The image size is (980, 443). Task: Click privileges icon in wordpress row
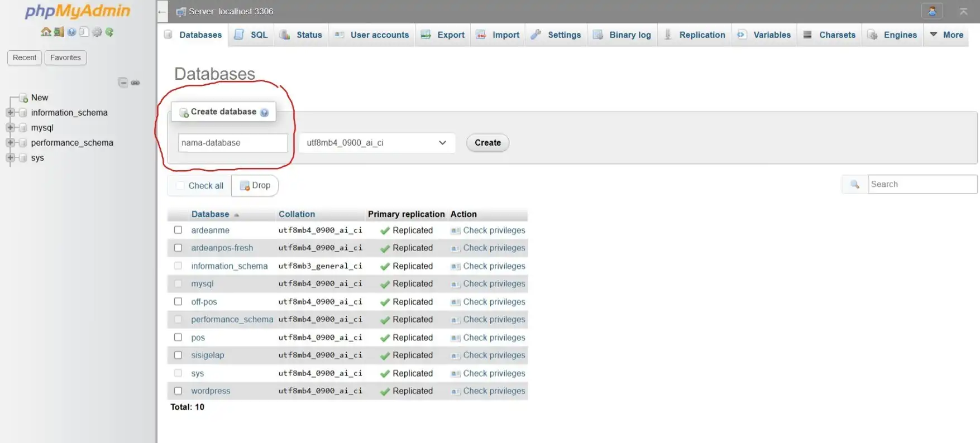pos(456,391)
